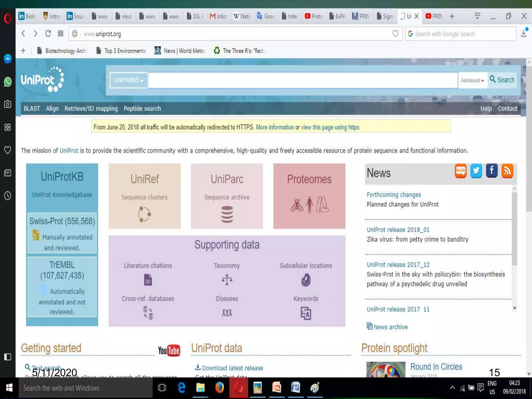Open WhatsApp in Opera sidebar
The image size is (532, 399).
pyautogui.click(x=8, y=82)
